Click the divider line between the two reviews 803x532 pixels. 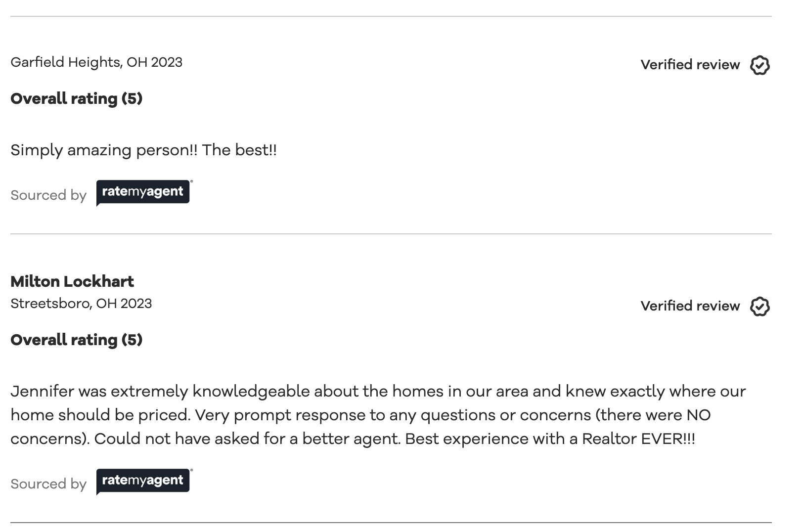(391, 234)
